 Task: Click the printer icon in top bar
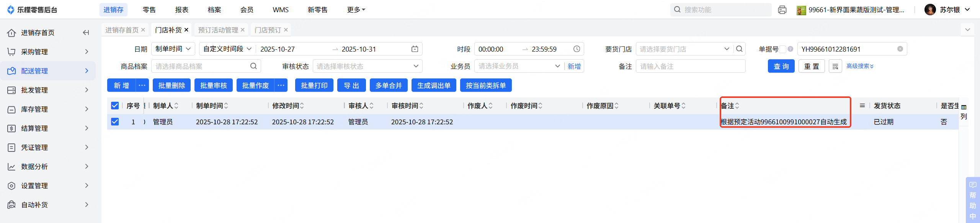coord(782,10)
